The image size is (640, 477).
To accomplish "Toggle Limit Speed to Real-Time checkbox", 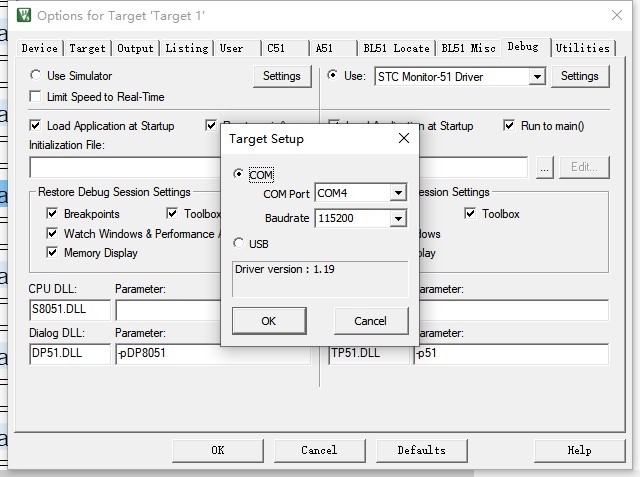I will pyautogui.click(x=36, y=97).
